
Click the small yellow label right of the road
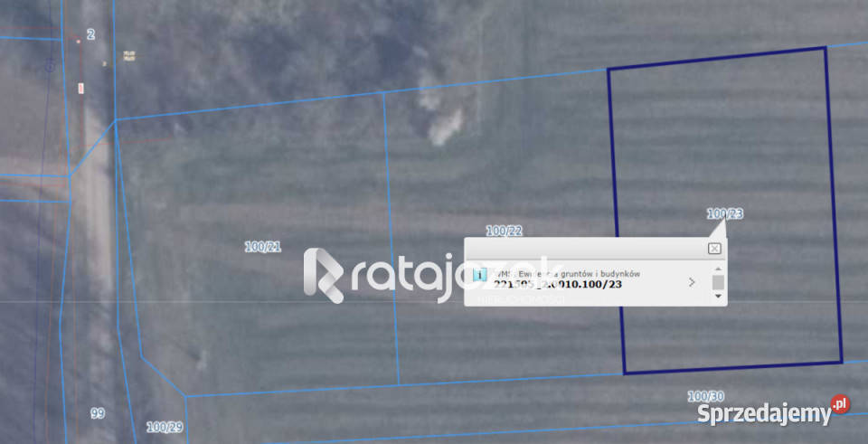pos(129,56)
